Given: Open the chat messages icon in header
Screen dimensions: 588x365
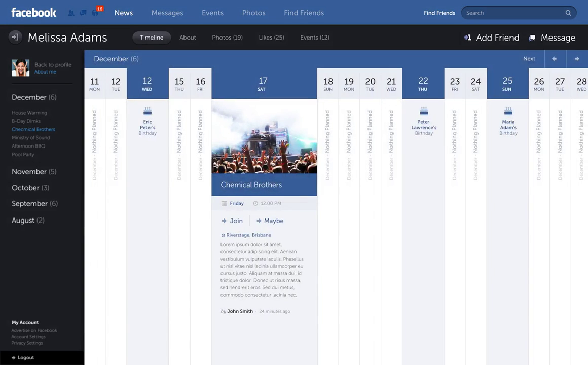Looking at the screenshot, I should coord(83,13).
